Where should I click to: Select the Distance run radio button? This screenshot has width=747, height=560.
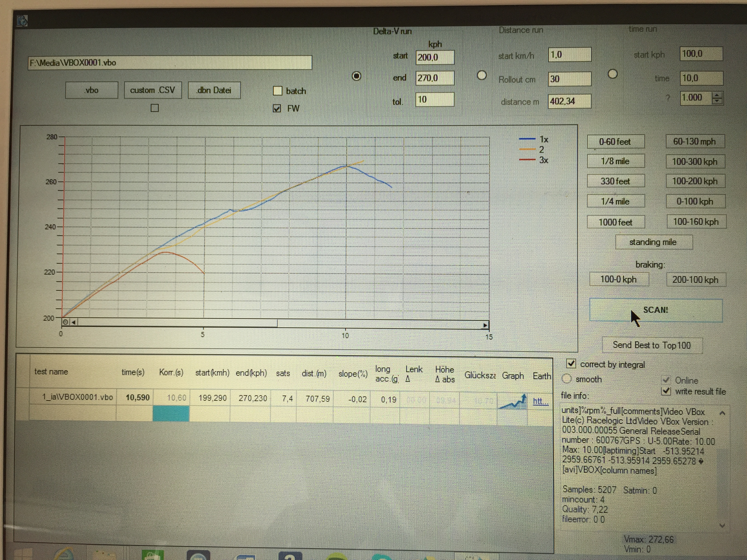482,75
